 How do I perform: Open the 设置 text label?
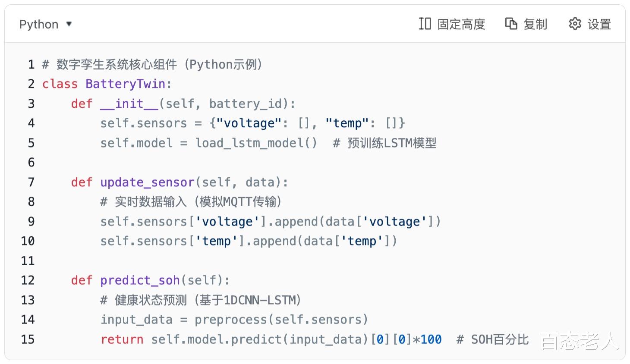point(599,25)
